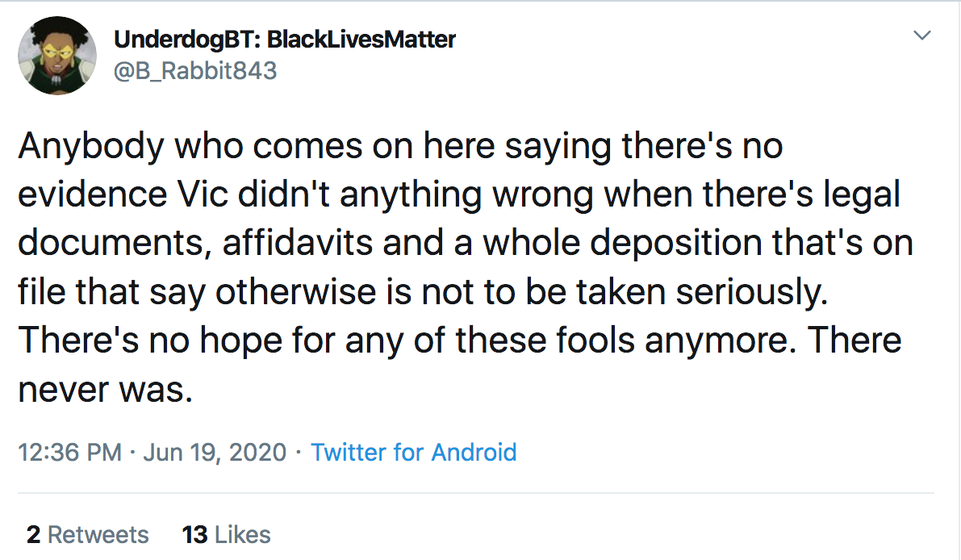This screenshot has width=961, height=560.
Task: View the 13 Likes list
Action: [x=226, y=534]
